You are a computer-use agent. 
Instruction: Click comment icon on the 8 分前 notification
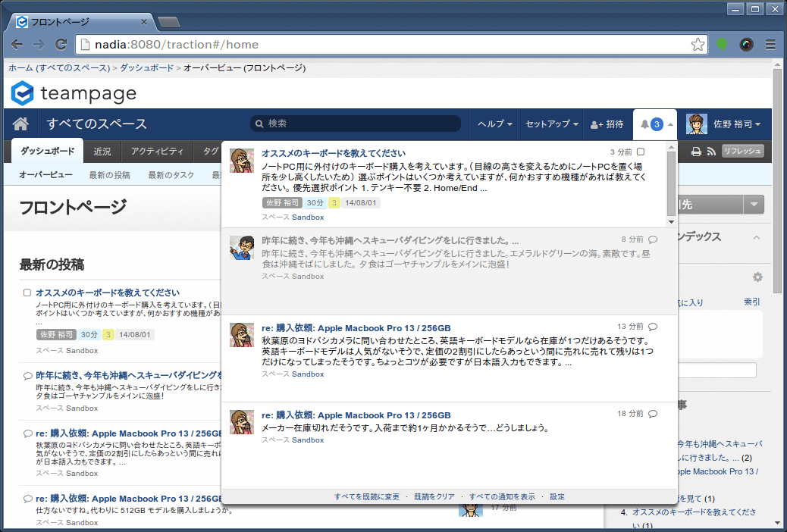[x=653, y=239]
